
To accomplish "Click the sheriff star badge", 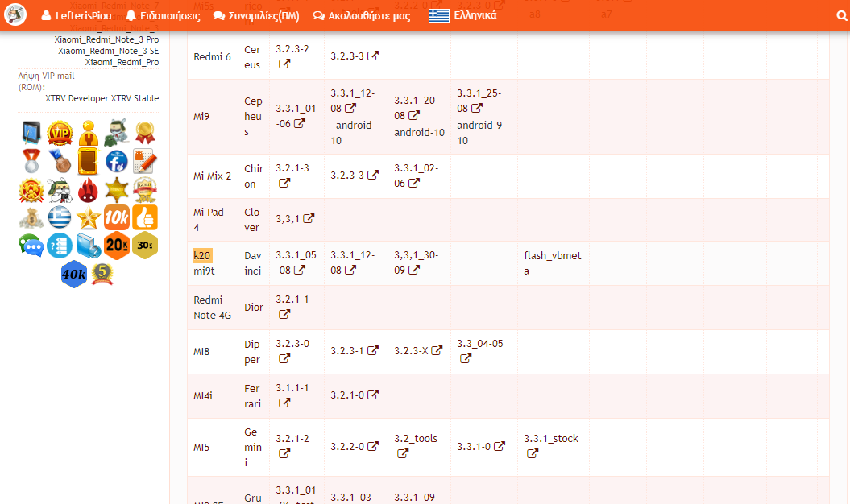I will click(x=117, y=190).
